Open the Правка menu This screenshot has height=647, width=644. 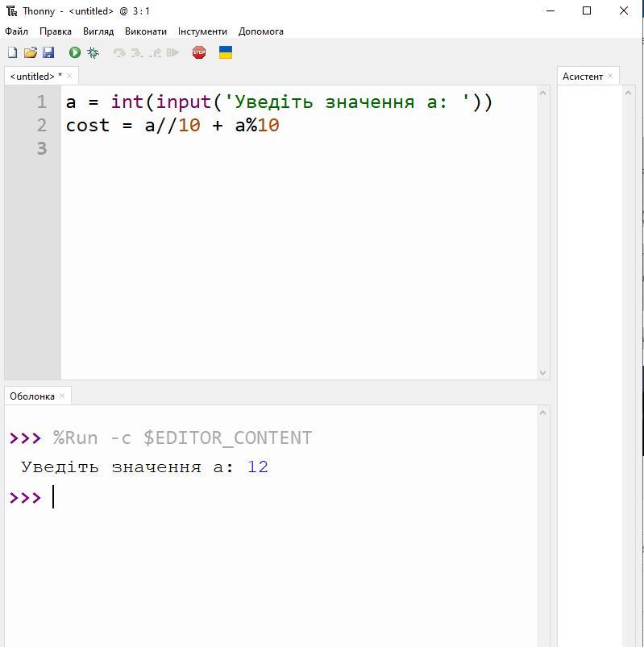pos(56,31)
